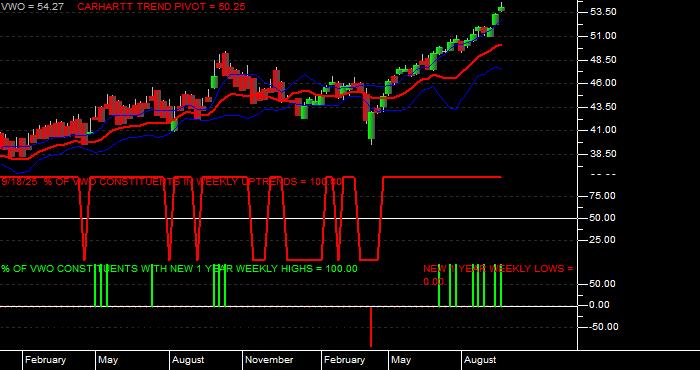Click the 38.50 price axis value
The height and width of the screenshot is (370, 700).
click(x=604, y=154)
